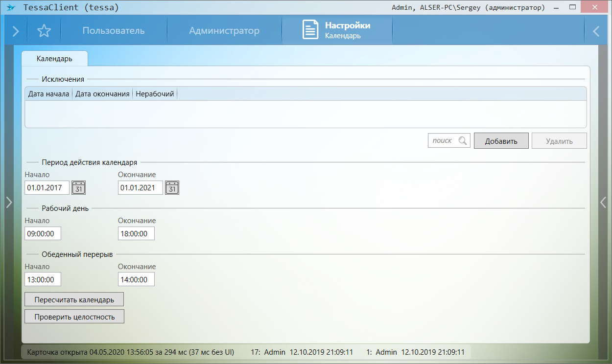Expand right panel via top-right chevron
Image resolution: width=612 pixels, height=364 pixels.
[x=596, y=31]
